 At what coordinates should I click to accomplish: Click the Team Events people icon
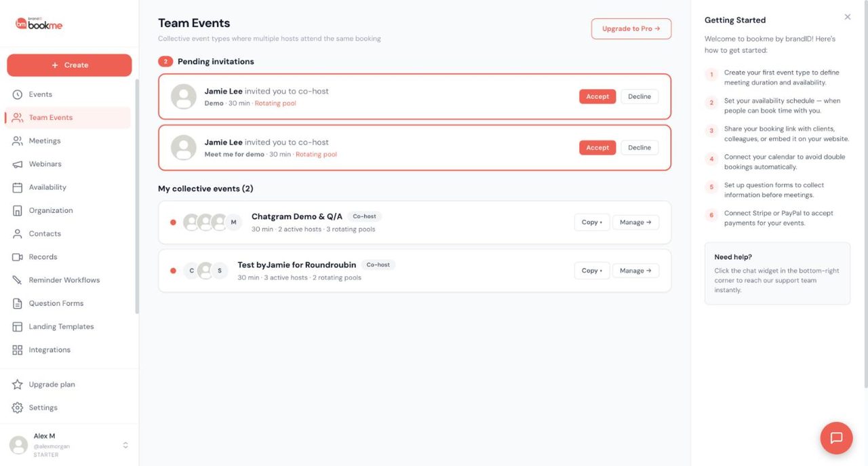point(18,117)
